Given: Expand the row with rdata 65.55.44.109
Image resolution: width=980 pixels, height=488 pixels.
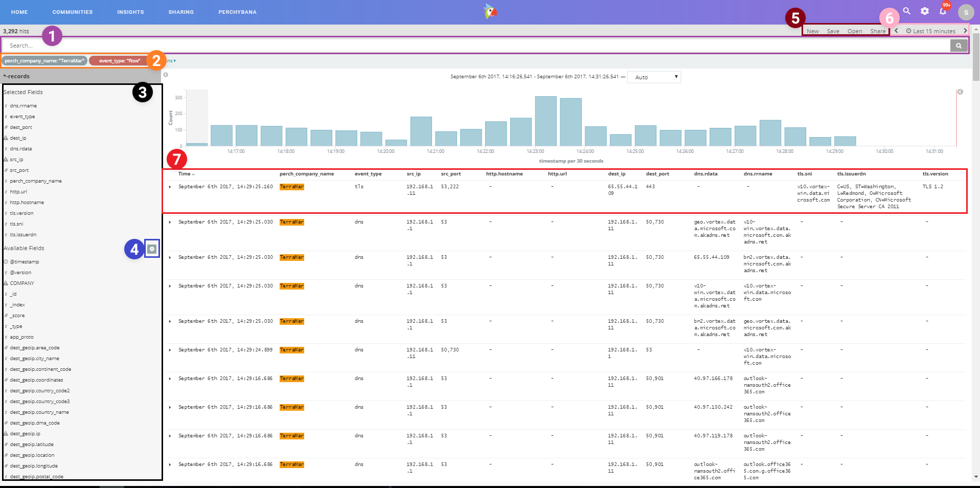Looking at the screenshot, I should (170, 258).
